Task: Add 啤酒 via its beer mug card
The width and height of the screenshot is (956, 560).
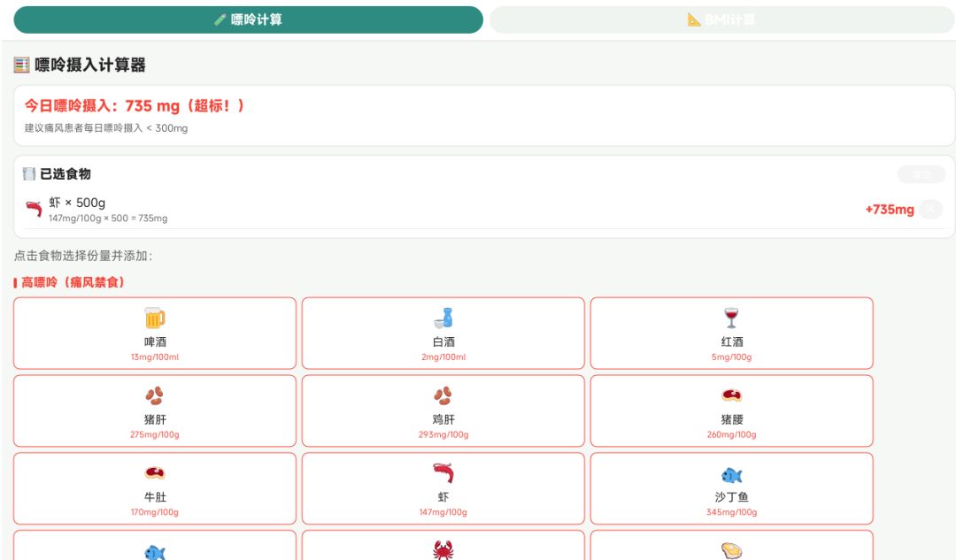Action: coord(155,334)
